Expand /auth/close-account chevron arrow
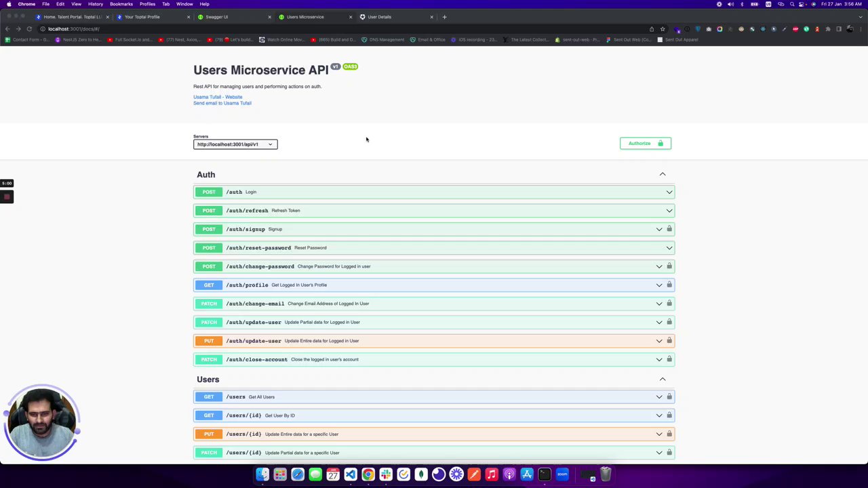The width and height of the screenshot is (868, 488). click(659, 359)
